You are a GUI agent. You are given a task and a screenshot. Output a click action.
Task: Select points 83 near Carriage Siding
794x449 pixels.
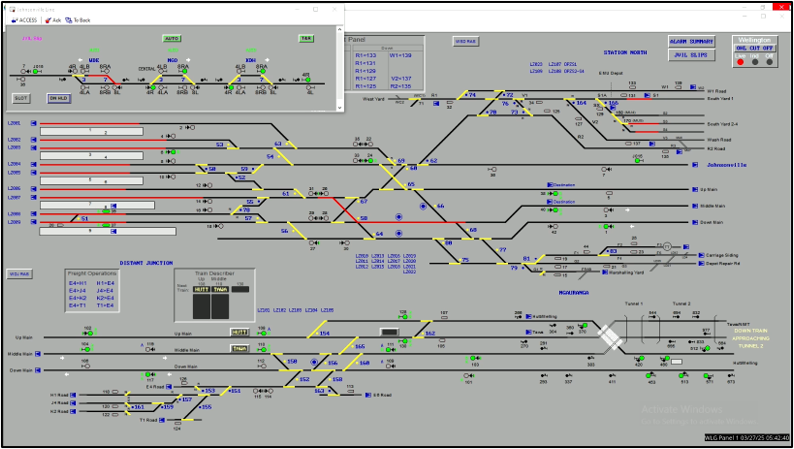[x=612, y=251]
